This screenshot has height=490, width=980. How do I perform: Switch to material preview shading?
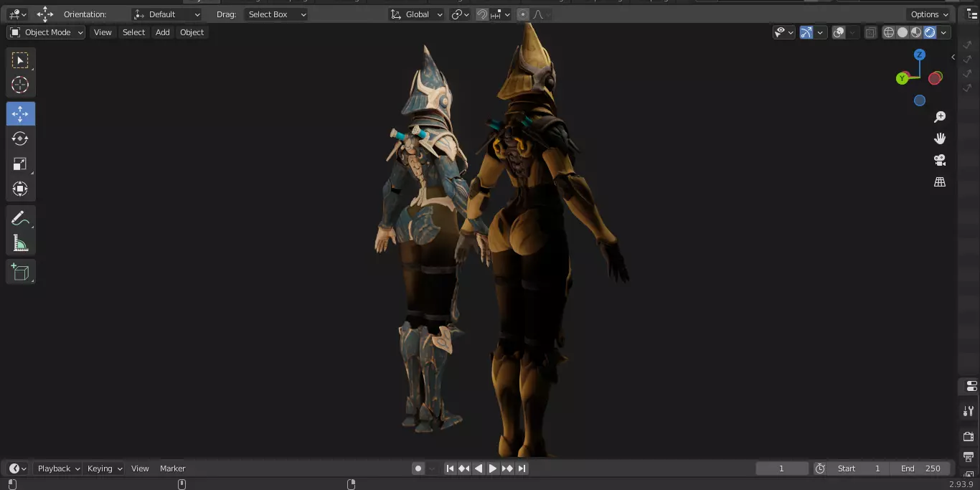916,32
